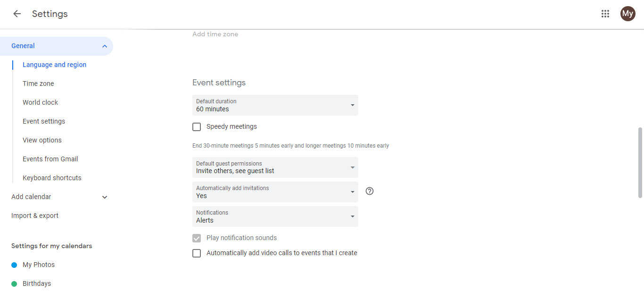This screenshot has height=291, width=644.
Task: Go to Time zone settings
Action: click(x=38, y=83)
